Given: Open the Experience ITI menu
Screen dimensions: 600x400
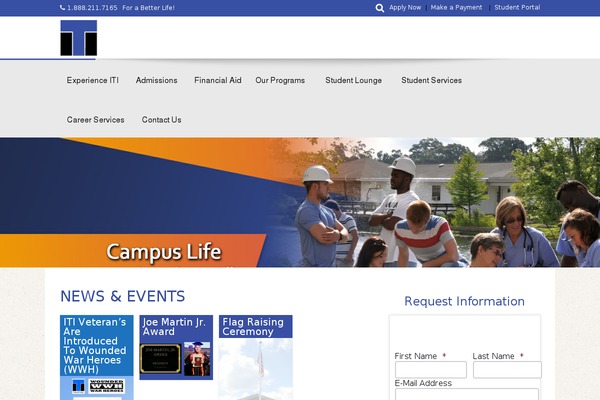Looking at the screenshot, I should pyautogui.click(x=93, y=80).
